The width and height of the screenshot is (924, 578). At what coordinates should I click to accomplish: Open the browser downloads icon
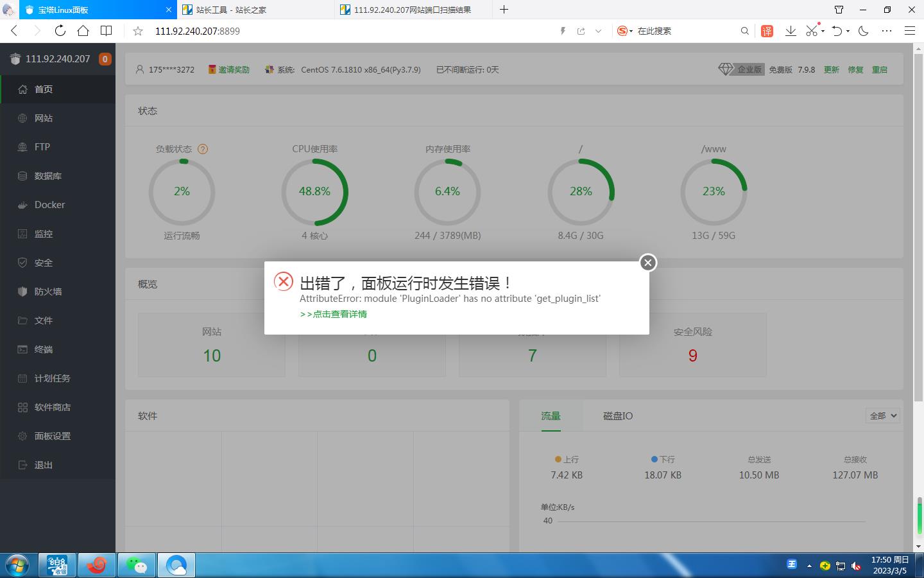click(x=791, y=31)
